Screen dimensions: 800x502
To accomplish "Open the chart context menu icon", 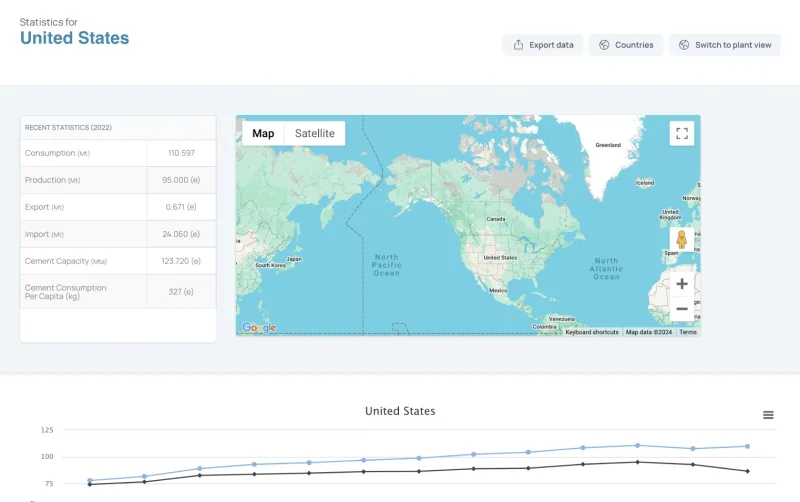I will (768, 415).
